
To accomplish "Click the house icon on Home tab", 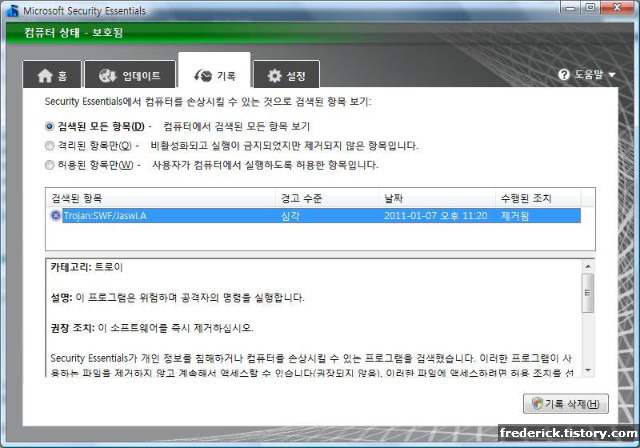I will click(45, 75).
